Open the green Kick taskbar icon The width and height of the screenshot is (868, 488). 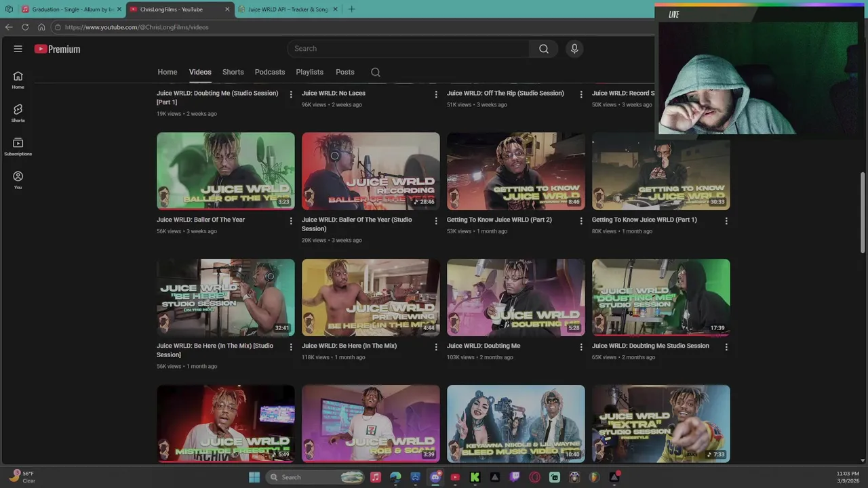475,477
